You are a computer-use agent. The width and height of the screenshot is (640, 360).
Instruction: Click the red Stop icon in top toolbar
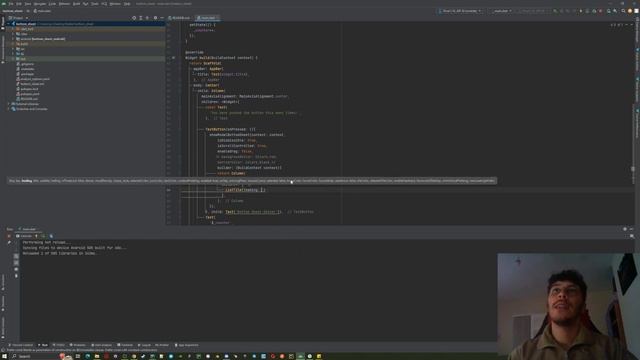point(600,11)
